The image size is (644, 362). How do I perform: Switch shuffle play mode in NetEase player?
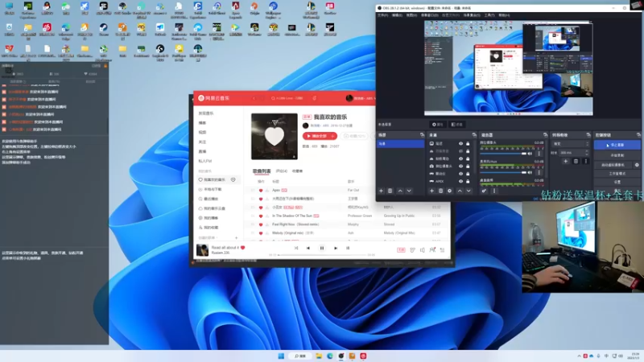pos(296,248)
